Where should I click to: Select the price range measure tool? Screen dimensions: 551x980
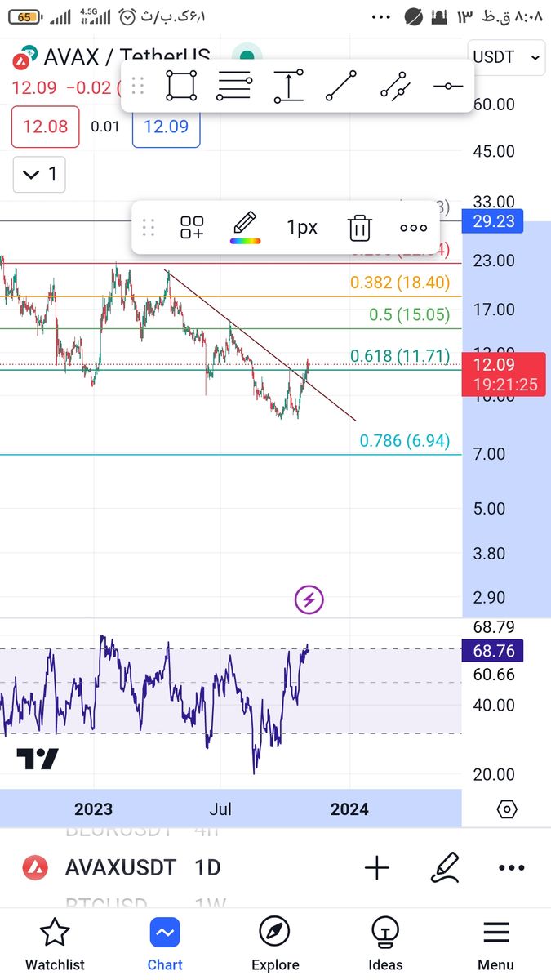(x=288, y=85)
